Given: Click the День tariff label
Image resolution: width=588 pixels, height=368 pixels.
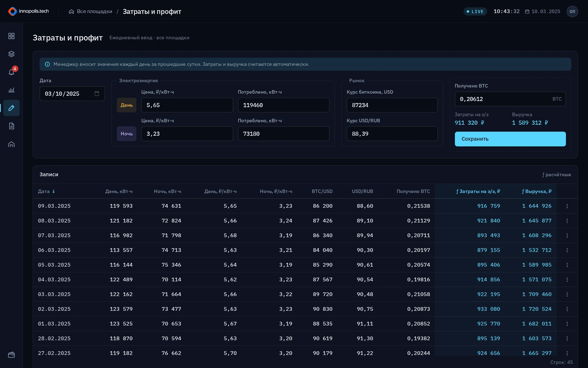Looking at the screenshot, I should 126,105.
